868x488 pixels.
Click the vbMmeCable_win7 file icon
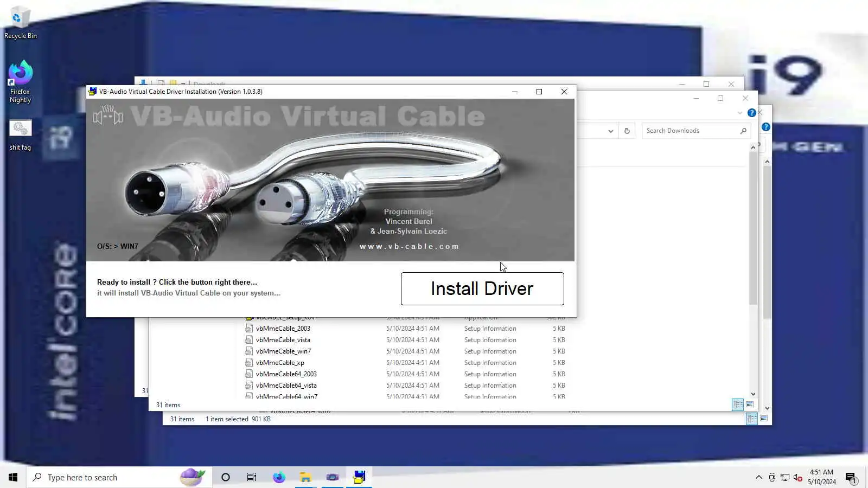point(249,351)
